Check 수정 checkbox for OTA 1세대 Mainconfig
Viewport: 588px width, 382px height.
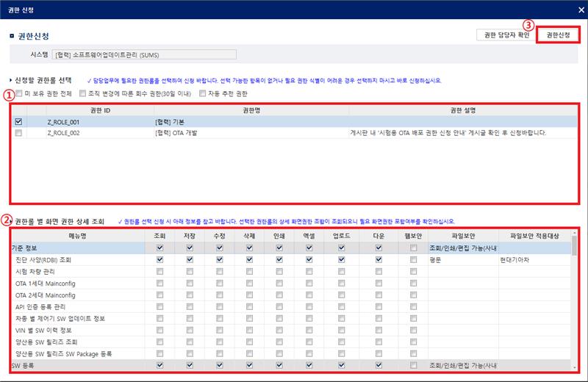point(220,283)
